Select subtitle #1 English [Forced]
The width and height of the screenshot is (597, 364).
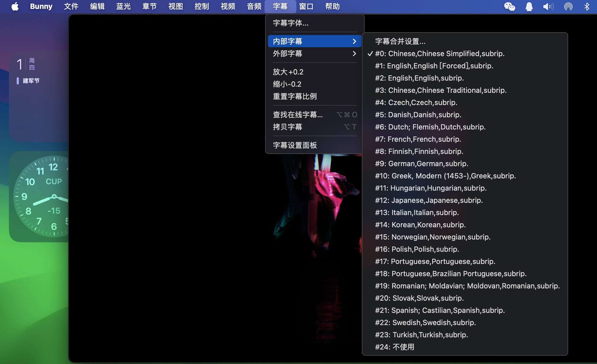pos(465,66)
